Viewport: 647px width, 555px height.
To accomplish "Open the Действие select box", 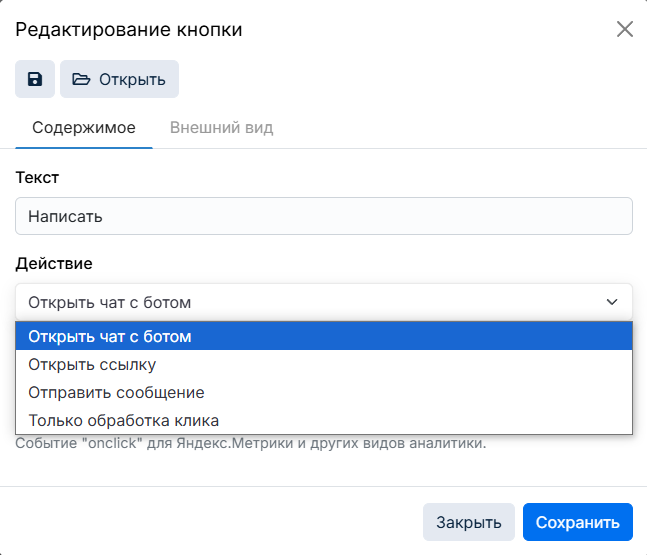I will pos(324,302).
